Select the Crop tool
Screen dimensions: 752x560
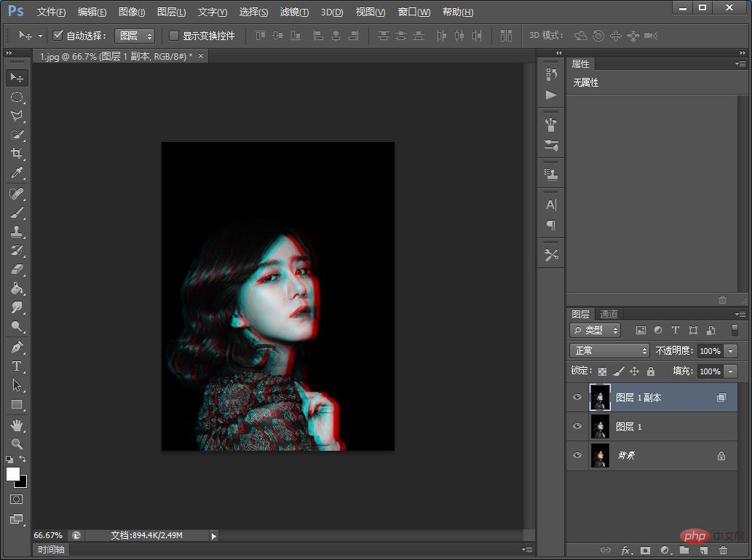(17, 154)
